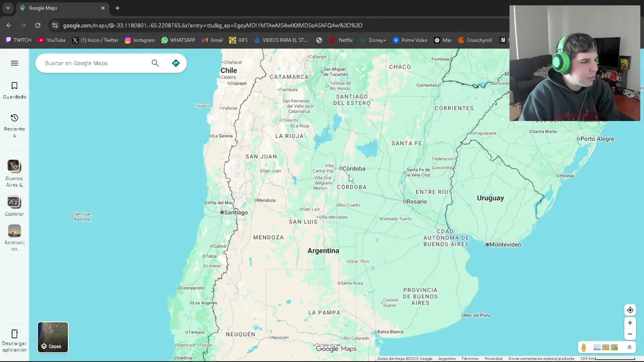644x362 pixels.
Task: Show your location with the target icon
Action: (630, 310)
